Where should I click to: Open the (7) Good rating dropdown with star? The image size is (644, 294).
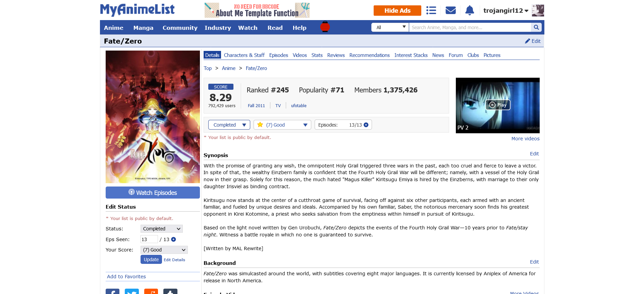[282, 125]
